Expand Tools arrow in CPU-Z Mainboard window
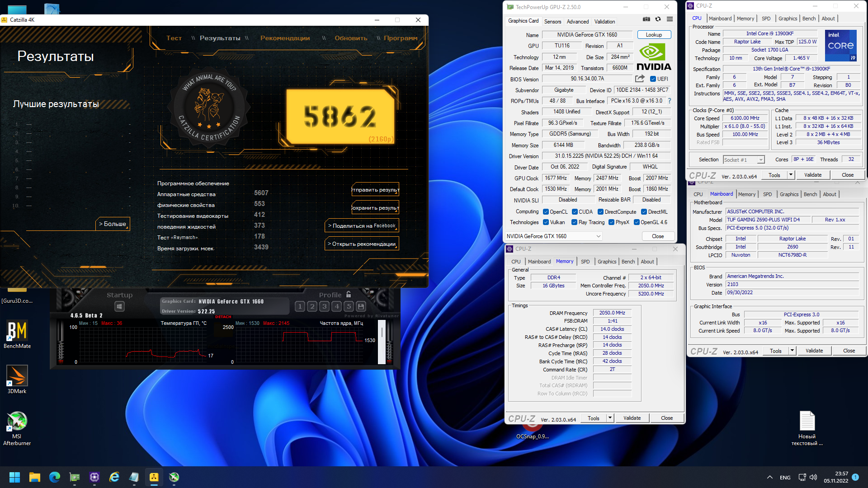This screenshot has width=868, height=488. click(792, 351)
